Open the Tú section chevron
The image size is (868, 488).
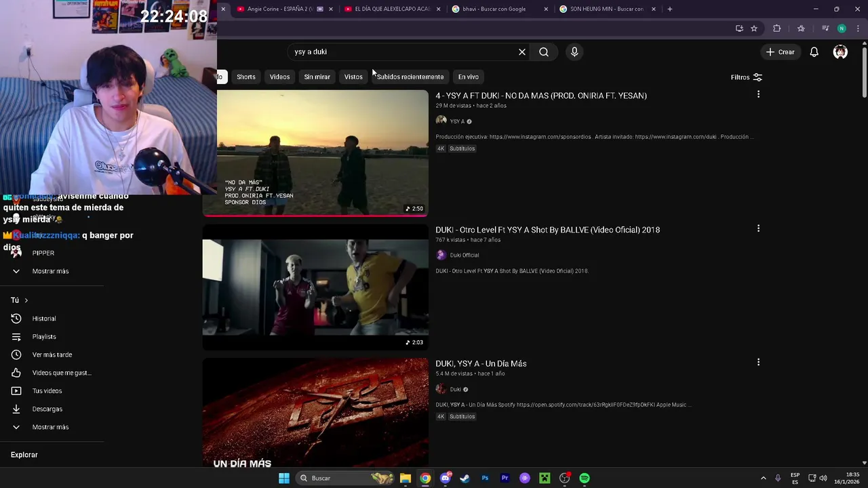point(26,300)
